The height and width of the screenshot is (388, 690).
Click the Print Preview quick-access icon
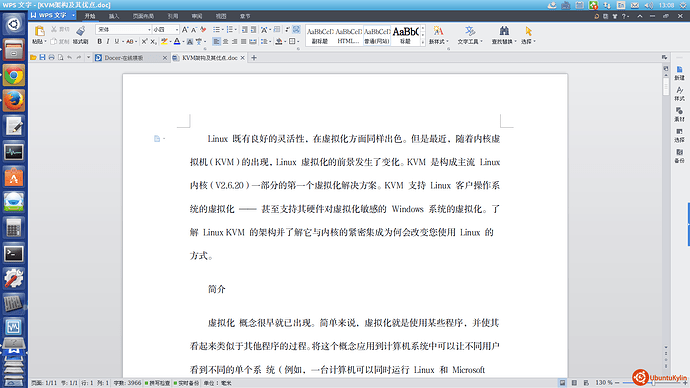tap(61, 57)
